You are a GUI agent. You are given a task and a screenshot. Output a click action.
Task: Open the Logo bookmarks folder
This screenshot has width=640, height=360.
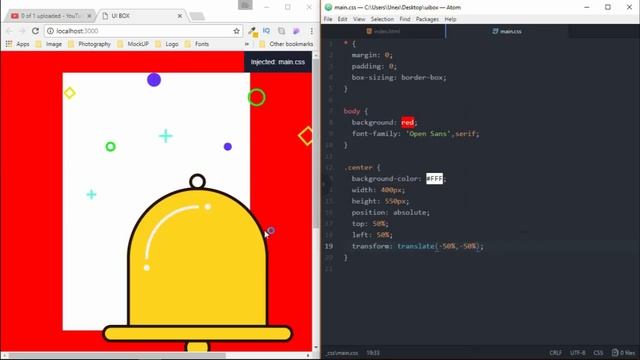tap(167, 44)
